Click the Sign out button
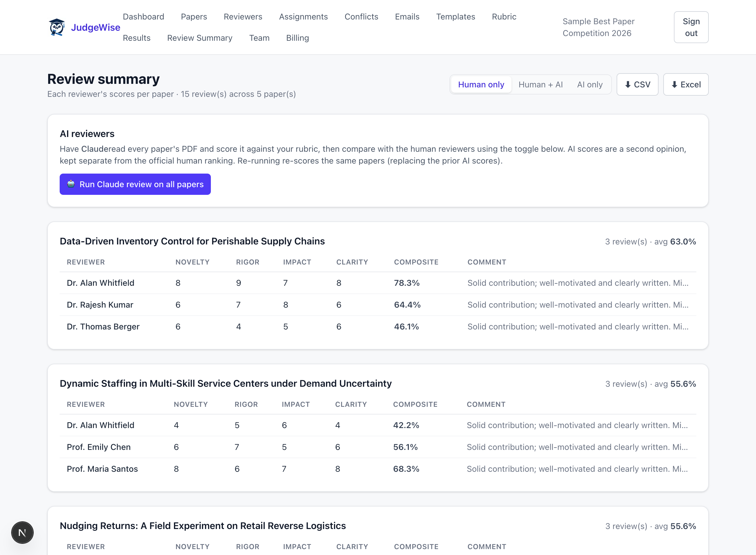 [691, 27]
